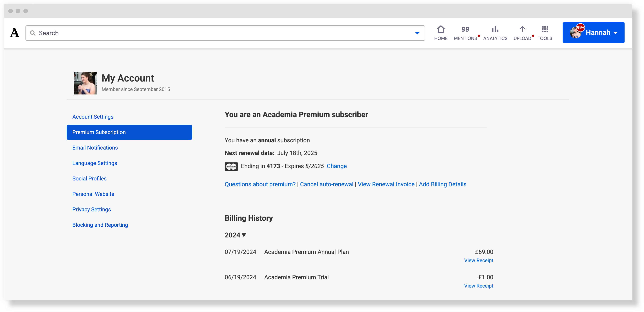The width and height of the screenshot is (644, 312).
Task: Click the 'My Account' heading
Action: point(127,78)
